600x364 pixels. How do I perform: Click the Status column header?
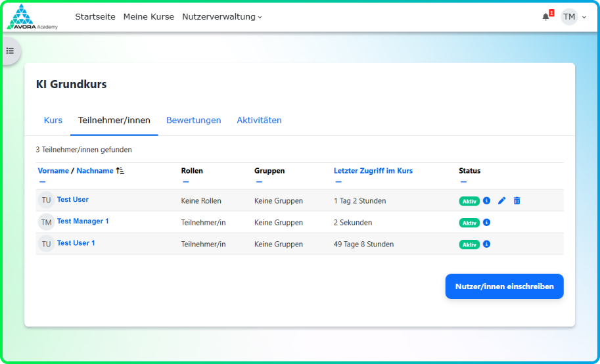coord(469,171)
